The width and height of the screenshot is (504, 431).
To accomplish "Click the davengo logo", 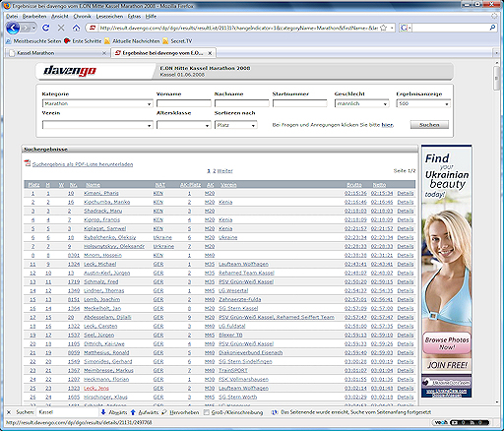I will tap(70, 71).
